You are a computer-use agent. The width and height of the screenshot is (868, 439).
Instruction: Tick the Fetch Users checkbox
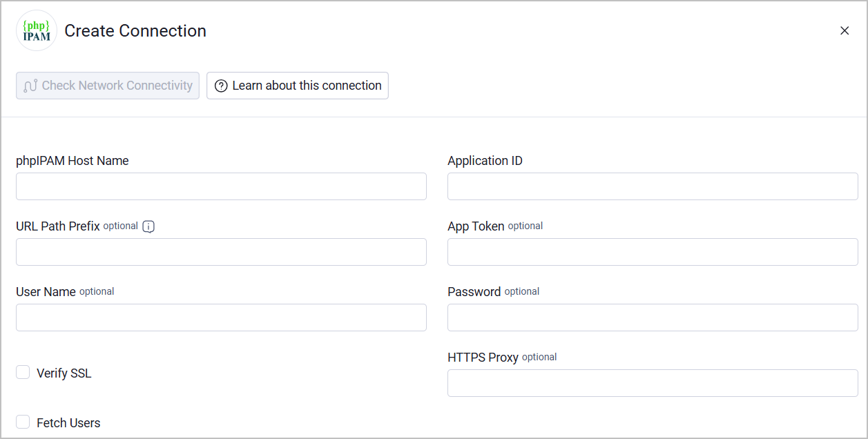[x=23, y=422]
